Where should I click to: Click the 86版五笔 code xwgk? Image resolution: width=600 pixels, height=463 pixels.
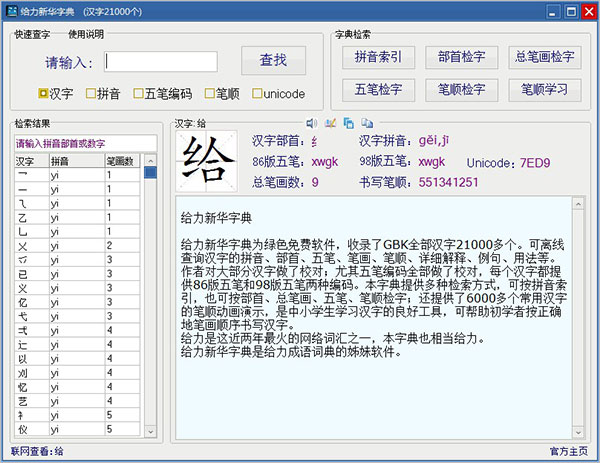[x=325, y=161]
